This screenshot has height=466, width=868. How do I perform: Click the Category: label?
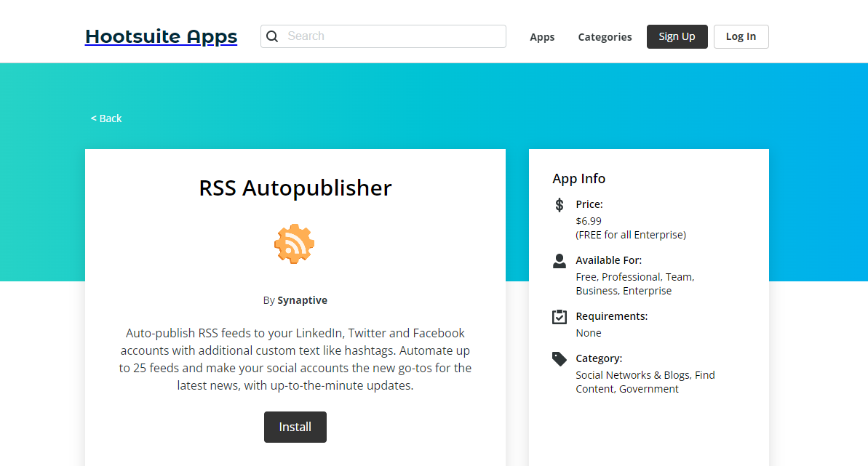click(599, 358)
